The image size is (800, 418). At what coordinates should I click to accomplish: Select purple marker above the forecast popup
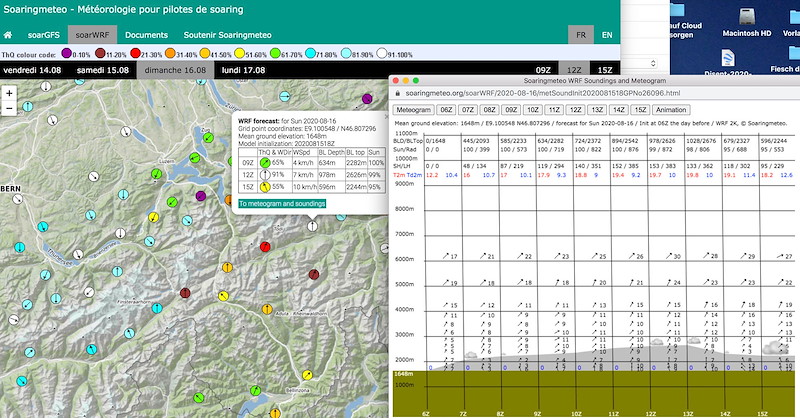tap(367, 99)
